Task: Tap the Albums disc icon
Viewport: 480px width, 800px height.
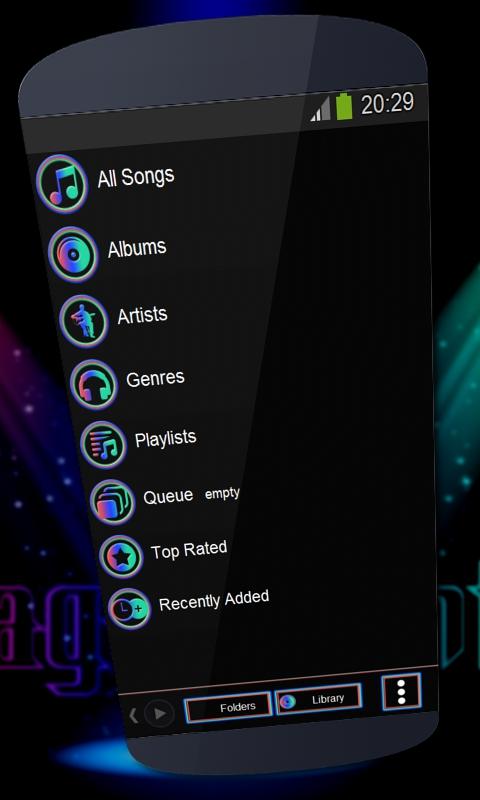Action: pyautogui.click(x=73, y=254)
